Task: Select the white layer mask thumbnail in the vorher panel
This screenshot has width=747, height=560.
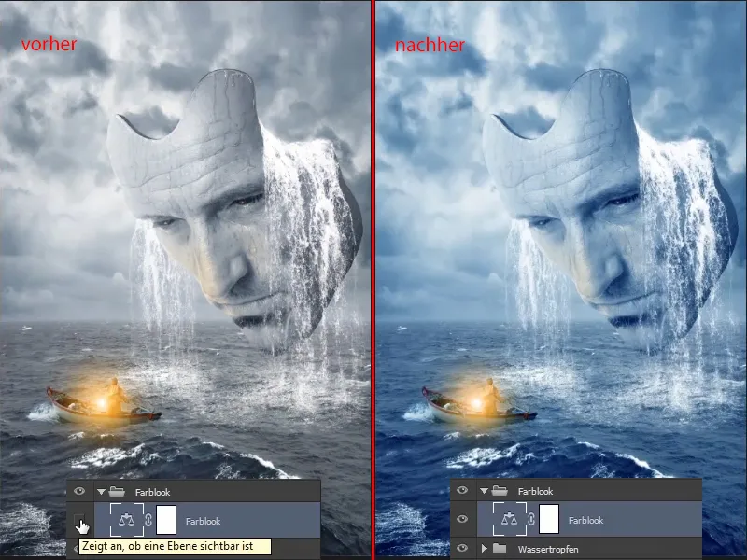Action: (166, 520)
